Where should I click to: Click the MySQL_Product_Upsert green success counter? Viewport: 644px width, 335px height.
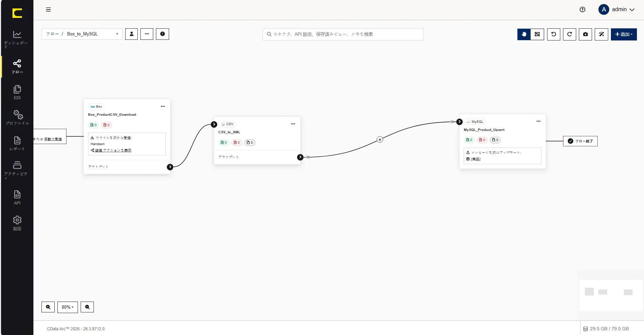pos(469,140)
